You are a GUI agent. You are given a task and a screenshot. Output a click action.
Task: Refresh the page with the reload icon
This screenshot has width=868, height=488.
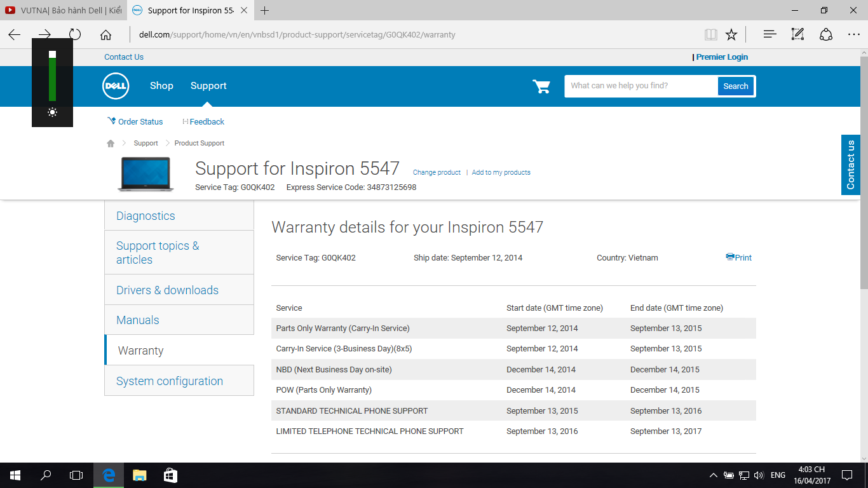click(x=75, y=34)
